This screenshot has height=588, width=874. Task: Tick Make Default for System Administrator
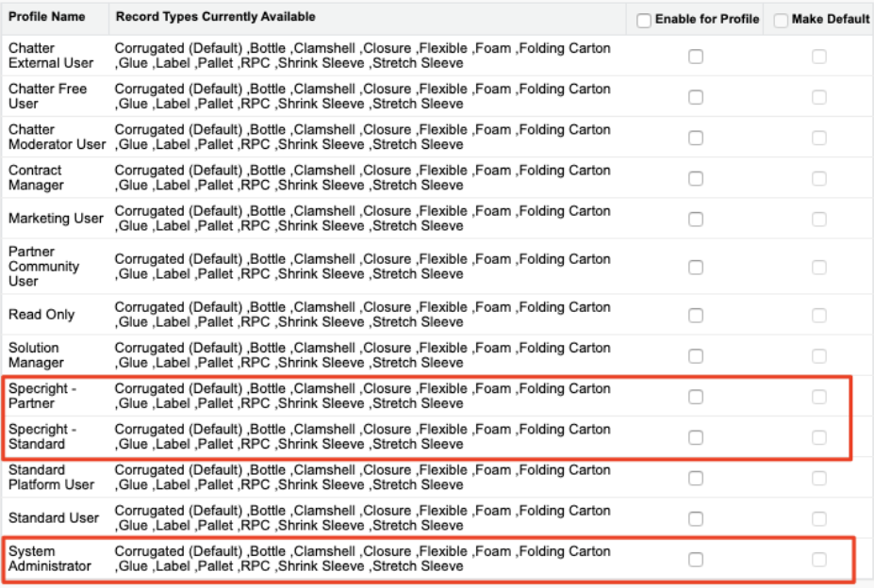[819, 559]
